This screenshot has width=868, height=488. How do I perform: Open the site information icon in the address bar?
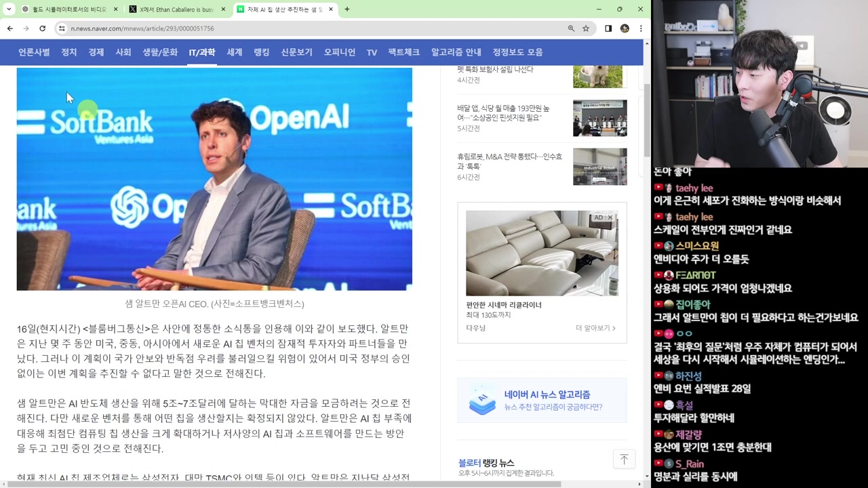point(62,28)
